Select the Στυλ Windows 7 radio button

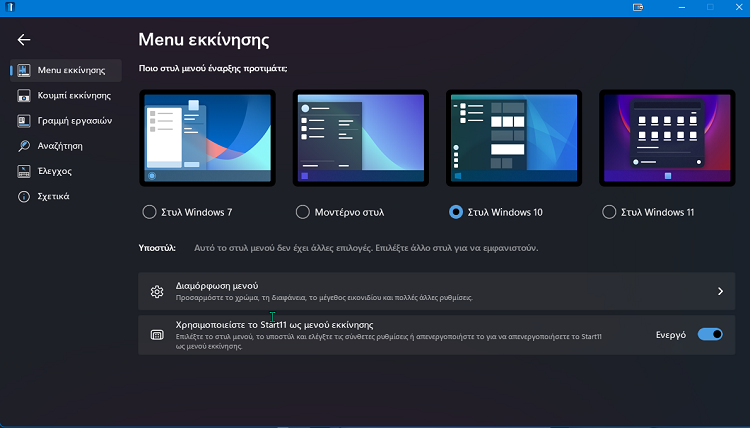point(149,212)
